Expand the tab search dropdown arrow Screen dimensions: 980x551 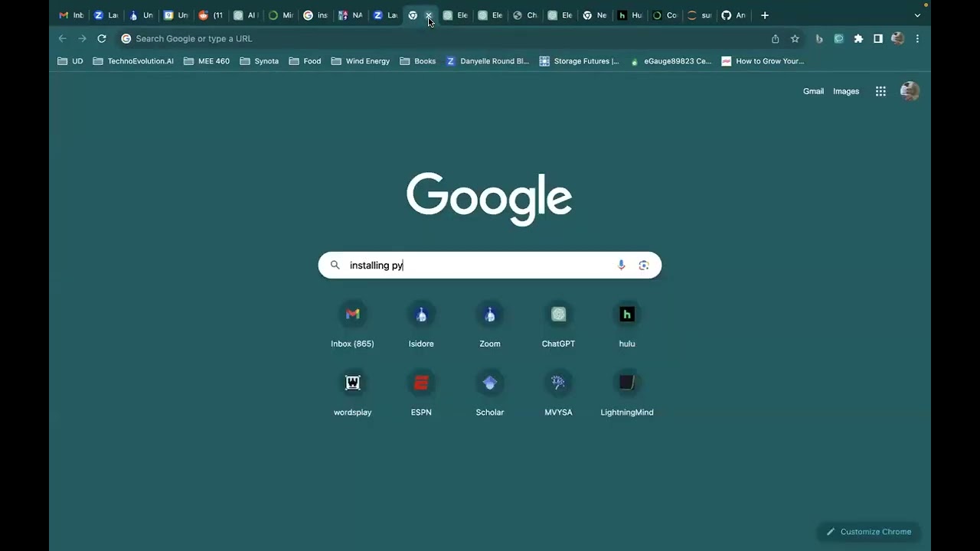[x=917, y=15]
